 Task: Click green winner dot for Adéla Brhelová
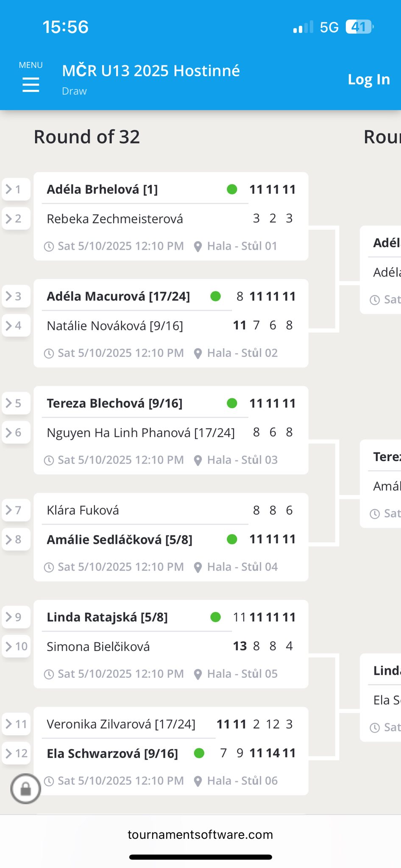232,189
